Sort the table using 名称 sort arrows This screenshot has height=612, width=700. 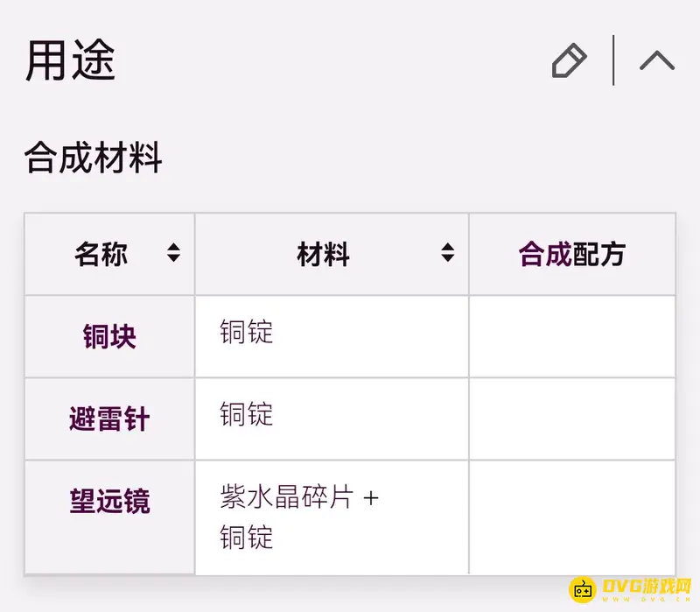point(173,254)
